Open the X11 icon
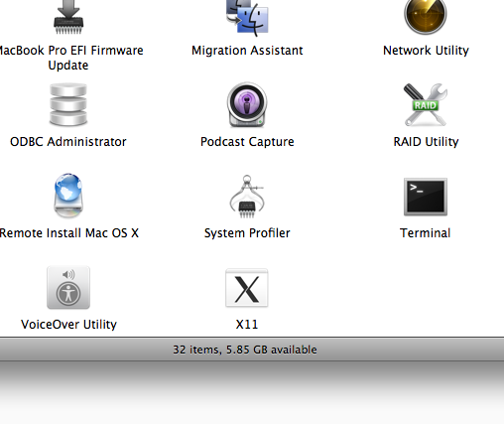 (247, 288)
